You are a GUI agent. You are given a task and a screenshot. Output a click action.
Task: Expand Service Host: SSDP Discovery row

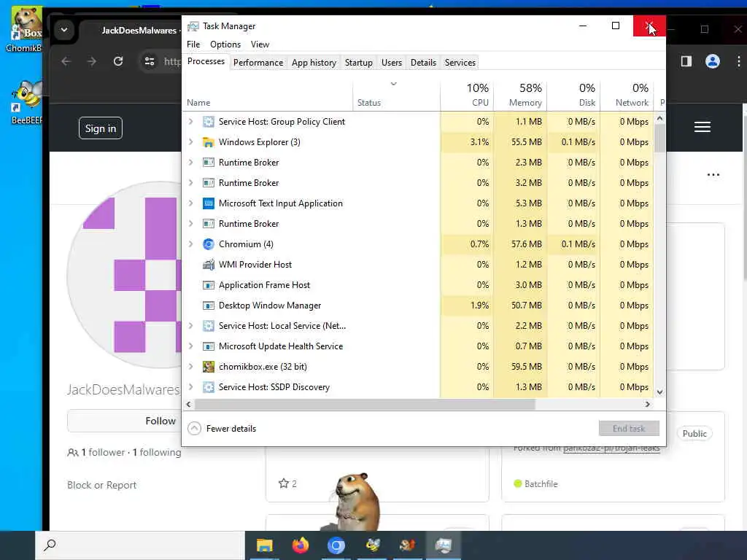tap(190, 387)
